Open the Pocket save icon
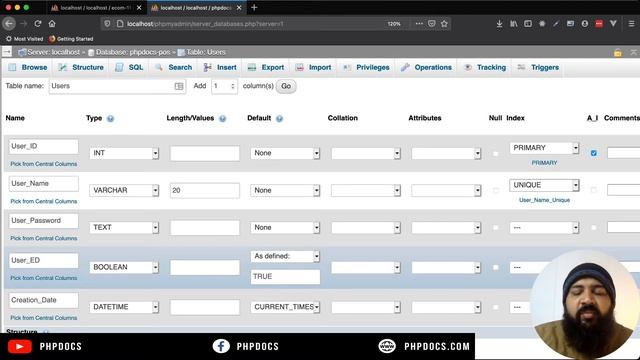The height and width of the screenshot is (360, 640). coord(432,24)
